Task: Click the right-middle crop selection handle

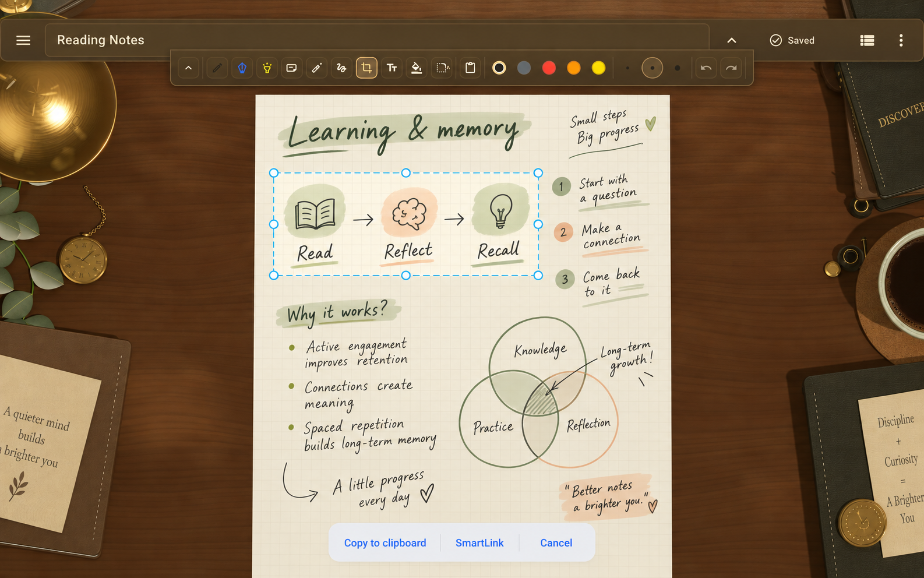Action: pos(538,224)
